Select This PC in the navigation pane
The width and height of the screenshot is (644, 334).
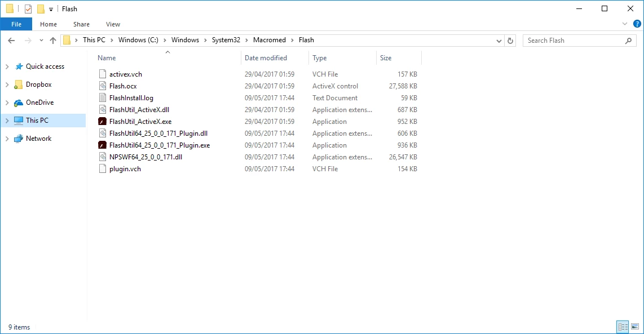pyautogui.click(x=37, y=121)
